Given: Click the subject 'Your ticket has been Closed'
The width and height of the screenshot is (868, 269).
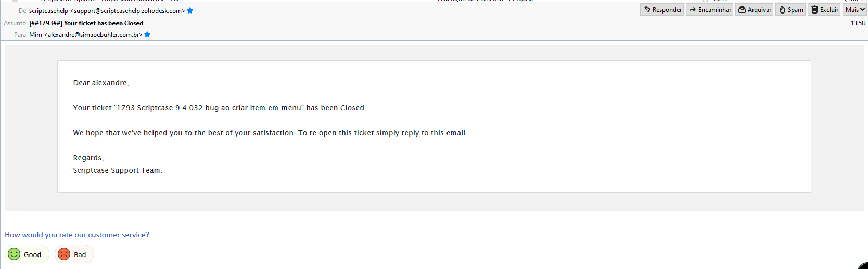Looking at the screenshot, I should tap(103, 23).
